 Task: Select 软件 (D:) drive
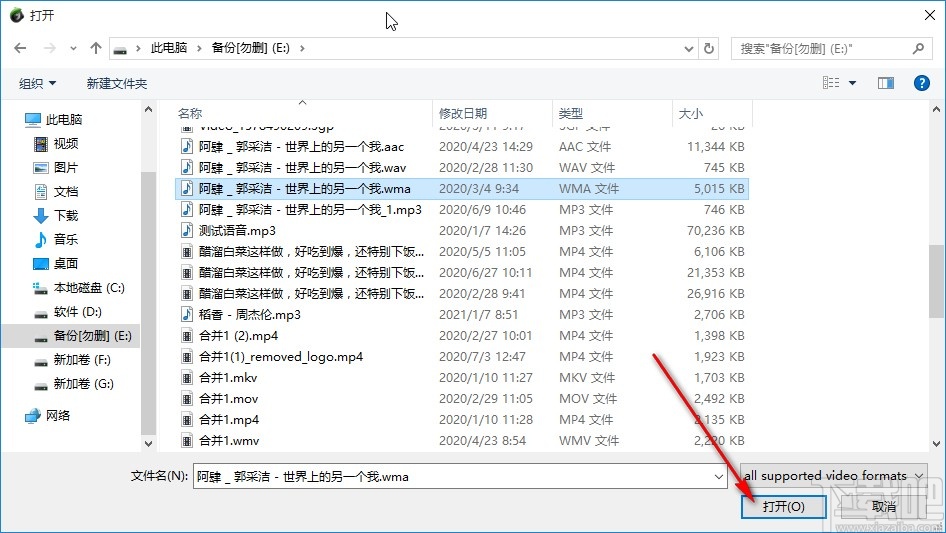(68, 312)
